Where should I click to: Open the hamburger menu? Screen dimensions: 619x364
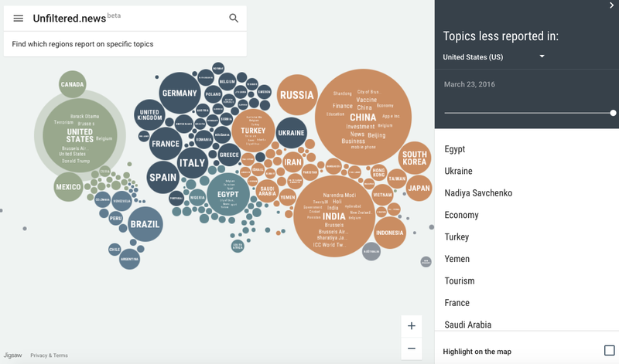(x=18, y=19)
